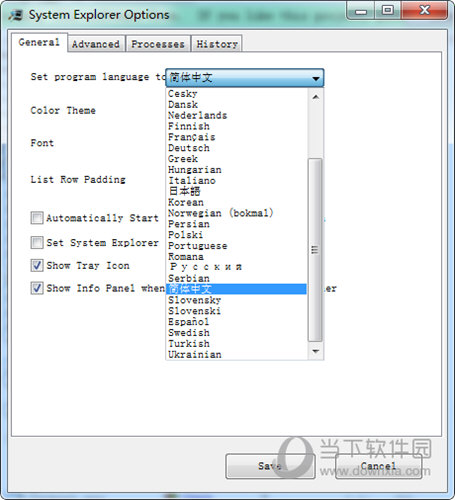Select Dansk in the language list
The image size is (455, 500).
(x=236, y=105)
